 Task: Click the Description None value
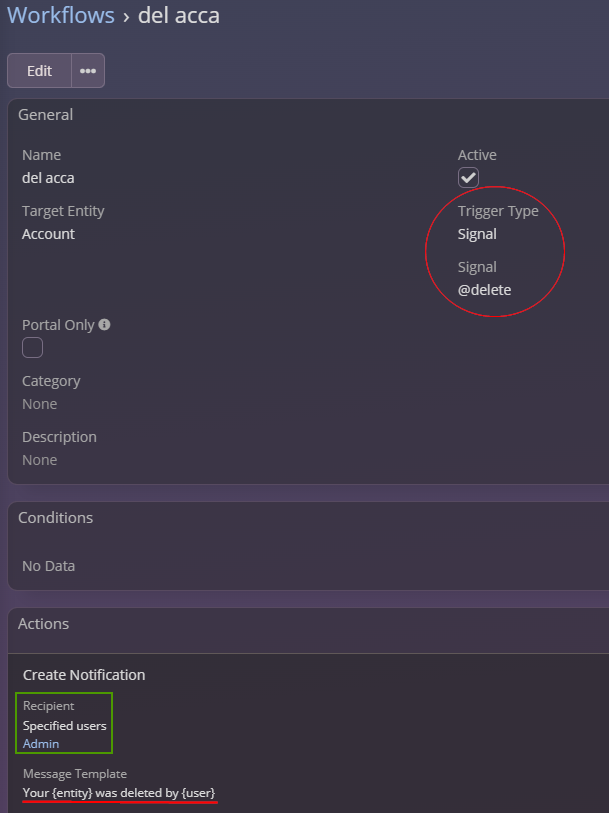[x=39, y=460]
